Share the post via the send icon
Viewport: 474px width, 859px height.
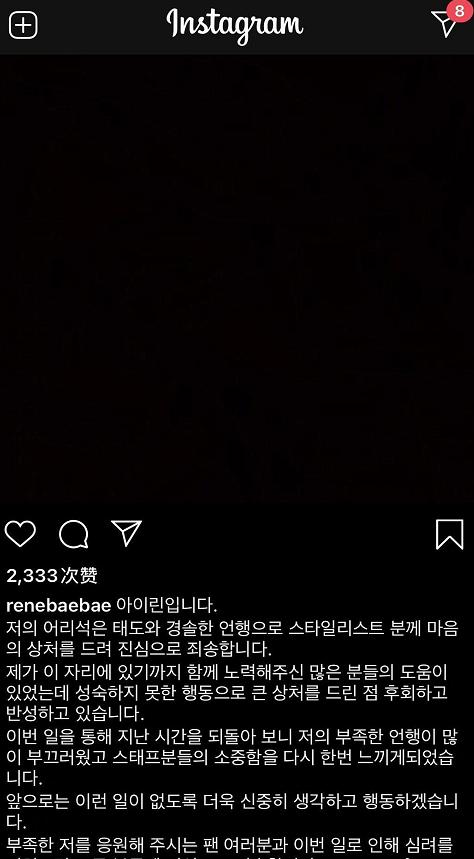(127, 533)
